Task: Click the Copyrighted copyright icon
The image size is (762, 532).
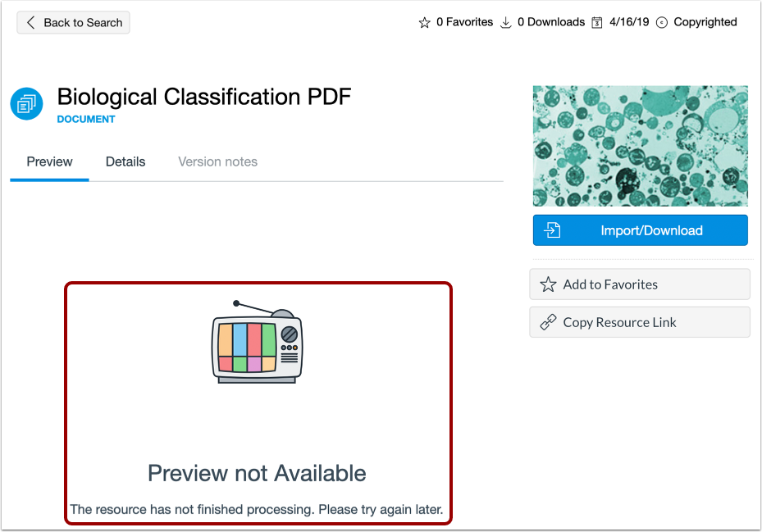Action: point(662,22)
